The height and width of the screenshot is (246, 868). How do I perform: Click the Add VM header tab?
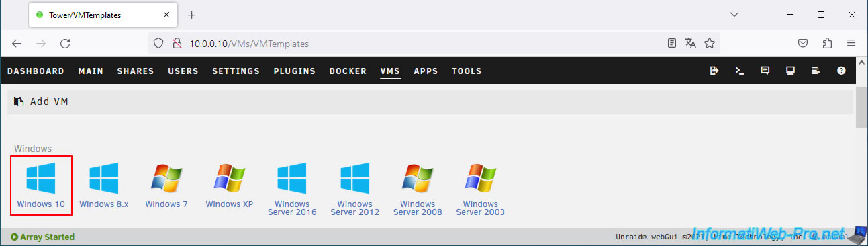(x=42, y=101)
